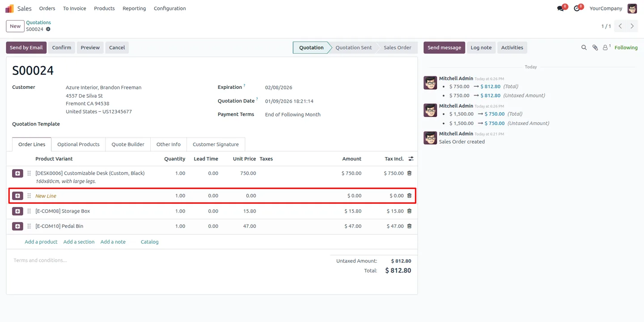The height and width of the screenshot is (322, 644).
Task: Confirm the quotation
Action: (62, 47)
